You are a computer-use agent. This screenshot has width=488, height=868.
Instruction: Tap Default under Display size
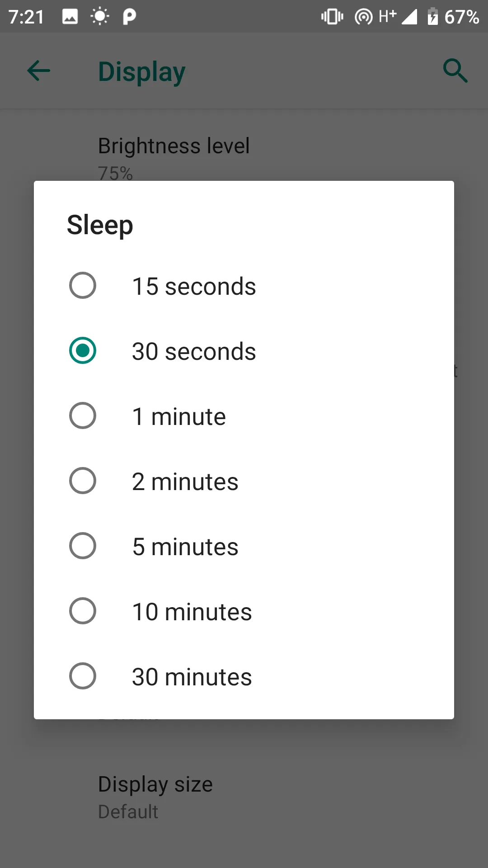click(127, 811)
